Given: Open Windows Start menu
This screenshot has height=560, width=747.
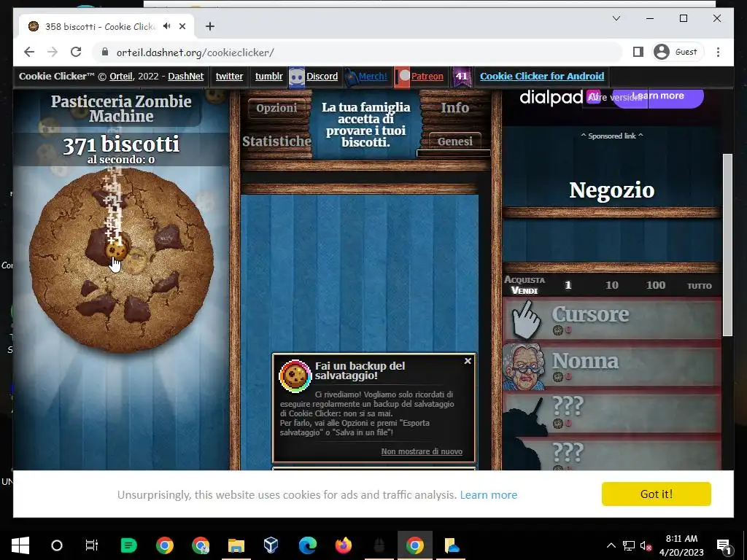Looking at the screenshot, I should tap(20, 545).
